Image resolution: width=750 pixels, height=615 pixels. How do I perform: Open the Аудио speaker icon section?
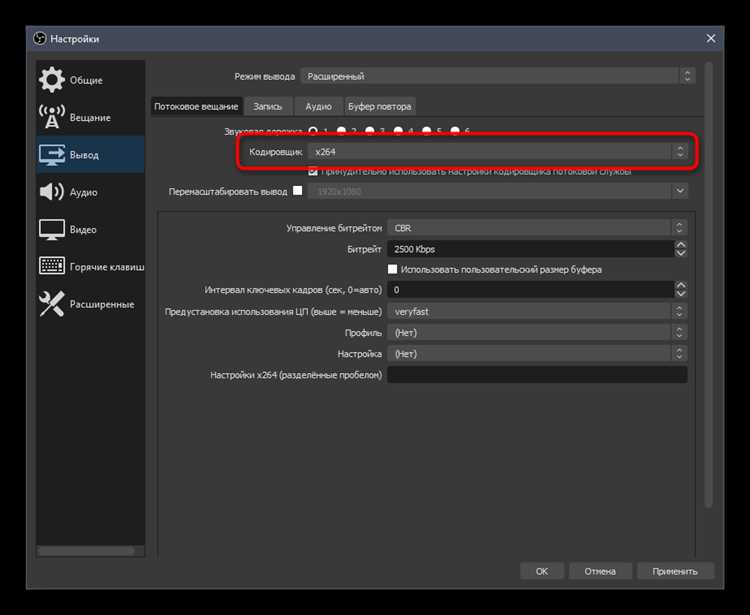pos(51,192)
